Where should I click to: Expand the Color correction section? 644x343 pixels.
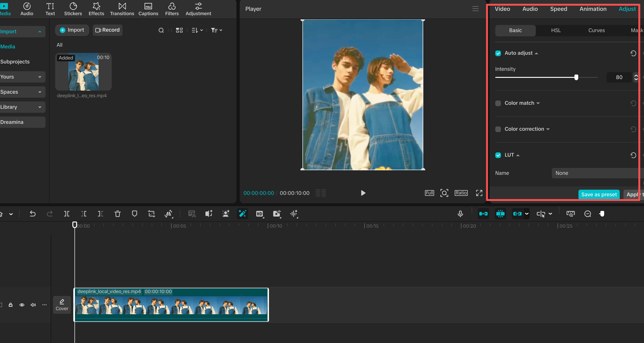coord(548,129)
